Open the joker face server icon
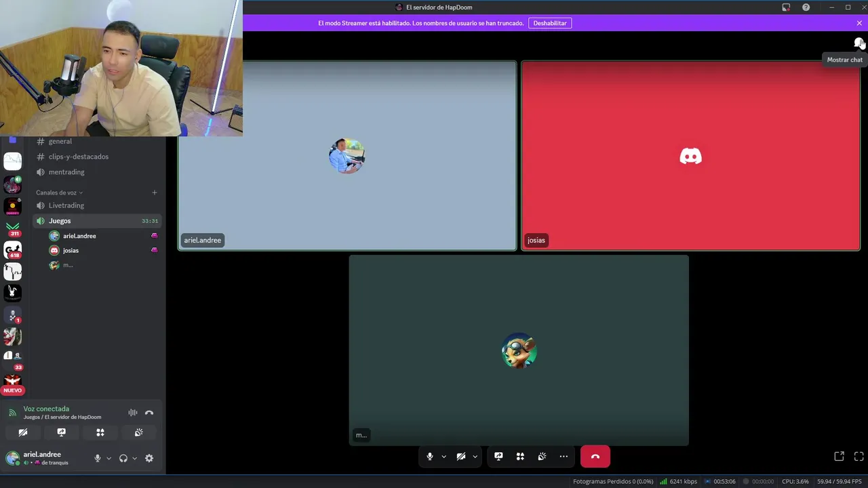The width and height of the screenshot is (868, 488). pos(13,337)
